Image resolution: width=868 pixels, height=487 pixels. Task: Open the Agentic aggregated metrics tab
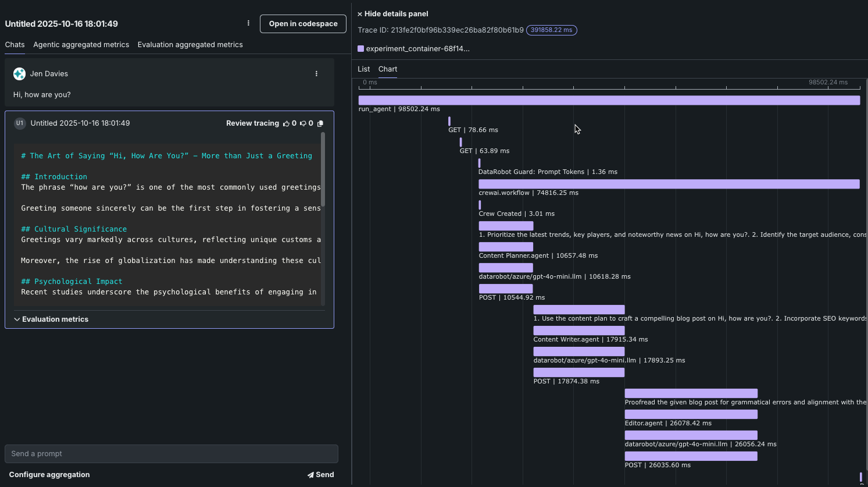click(81, 45)
